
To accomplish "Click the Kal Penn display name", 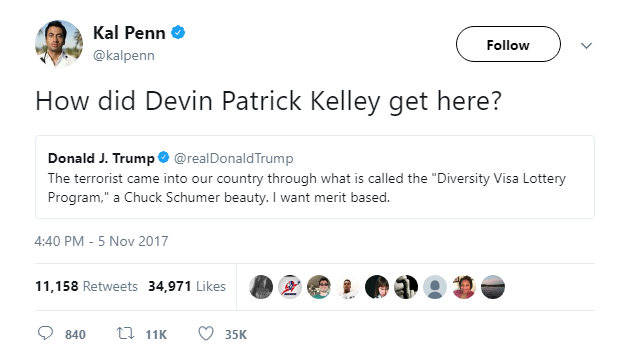I will pos(129,33).
